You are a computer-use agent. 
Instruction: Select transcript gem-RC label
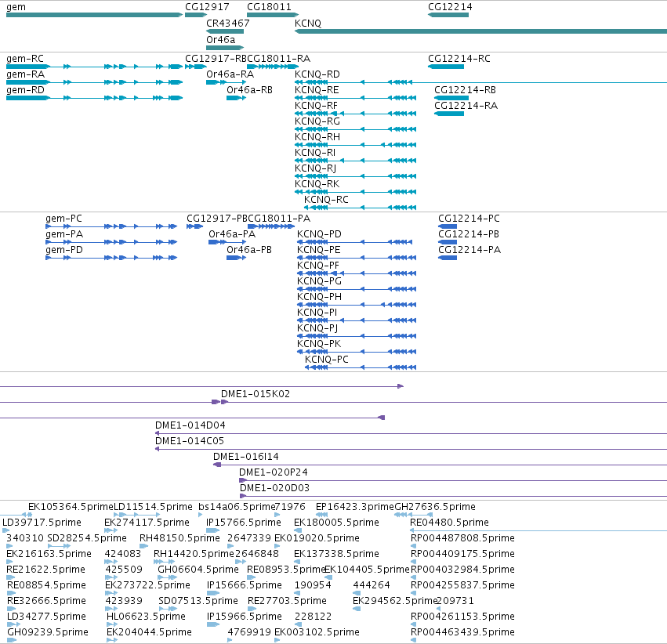point(25,58)
